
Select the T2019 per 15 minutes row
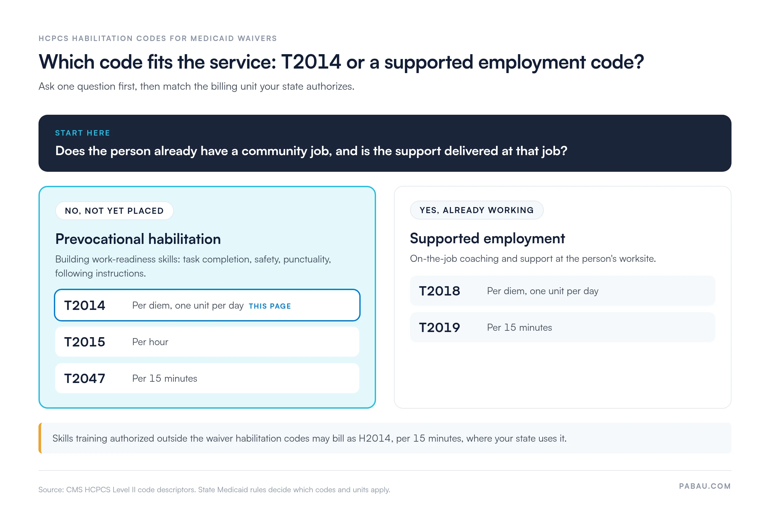(x=562, y=327)
